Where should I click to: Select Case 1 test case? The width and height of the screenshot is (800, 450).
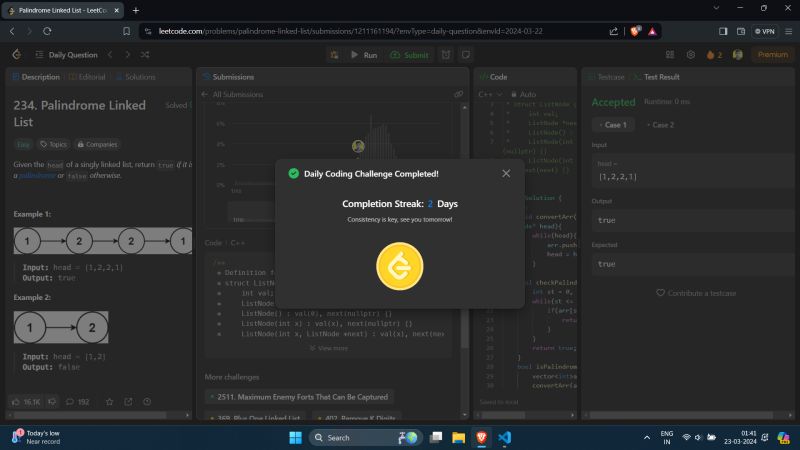613,125
